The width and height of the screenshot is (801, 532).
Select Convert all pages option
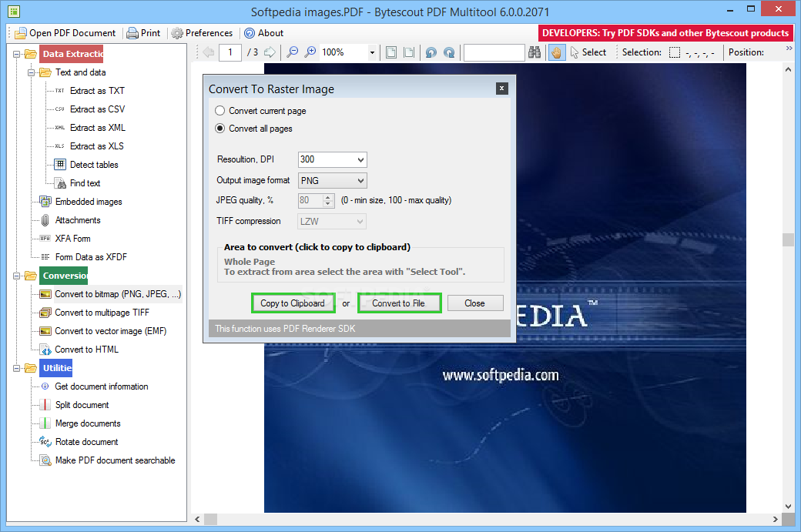tap(254, 129)
